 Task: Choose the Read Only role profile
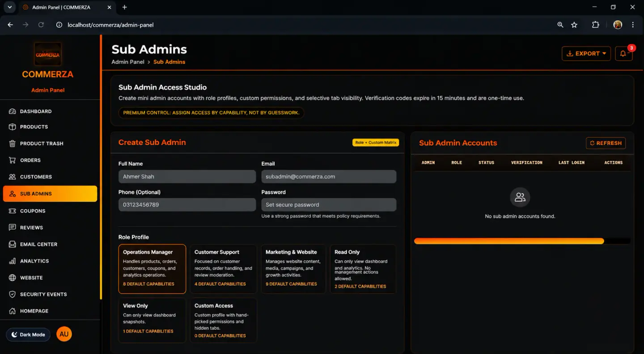click(363, 269)
